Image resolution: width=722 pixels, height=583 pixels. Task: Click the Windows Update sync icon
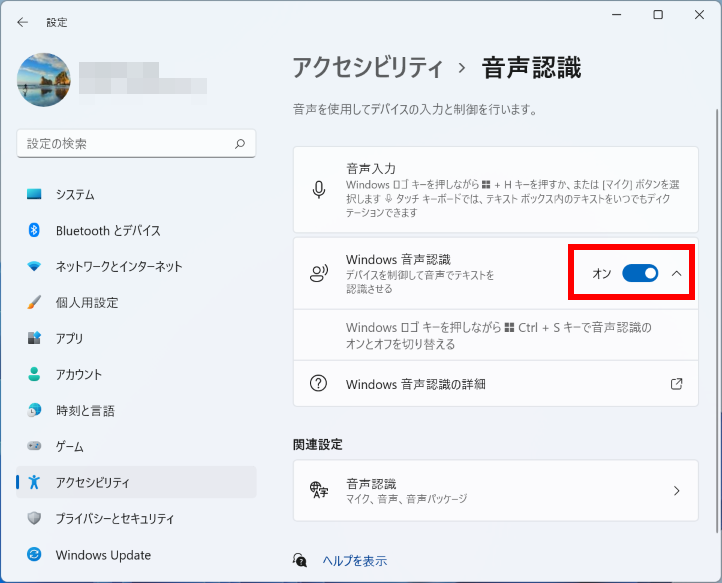click(34, 554)
